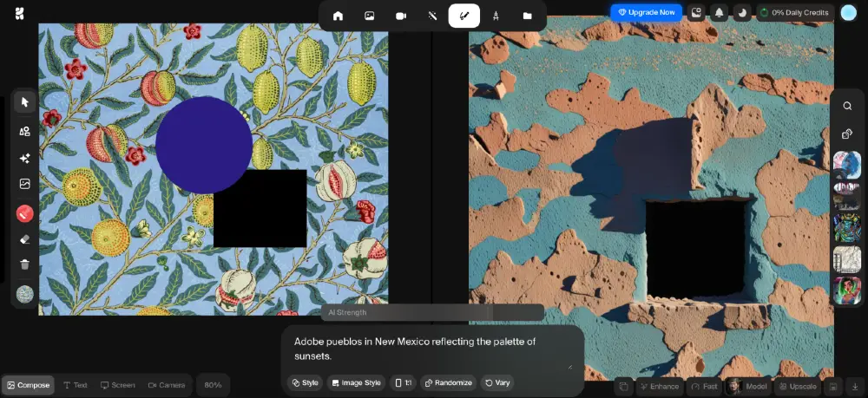868x398 pixels.
Task: Save the generated image with floppy icon
Action: point(833,387)
